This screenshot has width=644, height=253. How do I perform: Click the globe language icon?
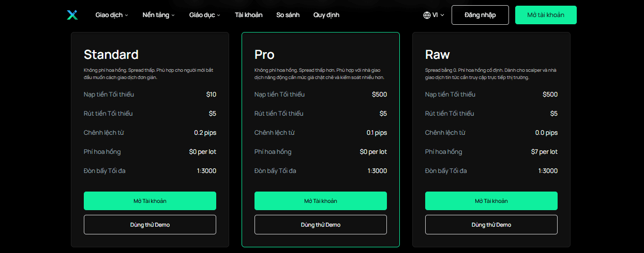427,15
